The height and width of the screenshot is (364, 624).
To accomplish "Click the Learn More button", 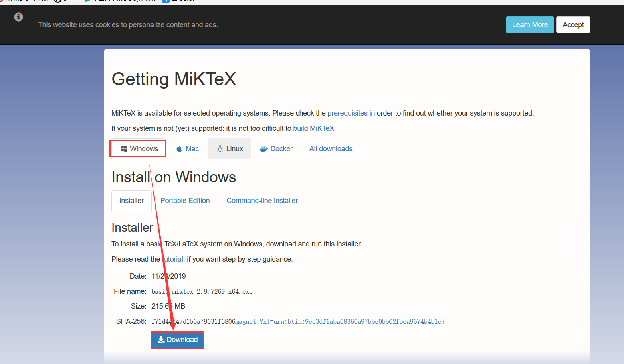I will click(x=530, y=24).
